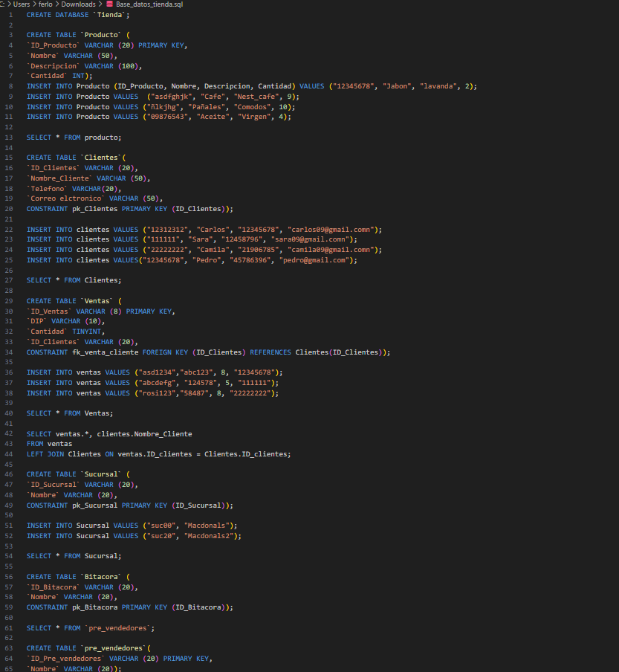619x672 pixels.
Task: Click CONSTRAINT pk_Sucursal PRIMARY KEY line
Action: [130, 505]
